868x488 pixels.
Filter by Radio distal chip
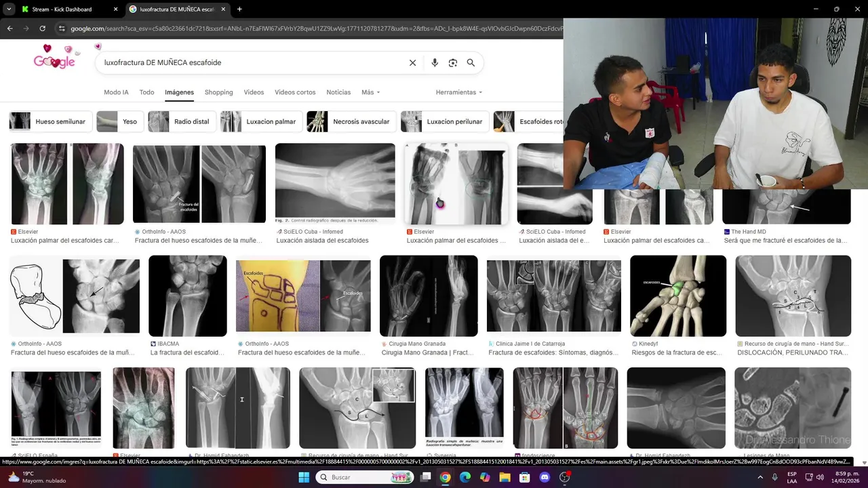182,121
